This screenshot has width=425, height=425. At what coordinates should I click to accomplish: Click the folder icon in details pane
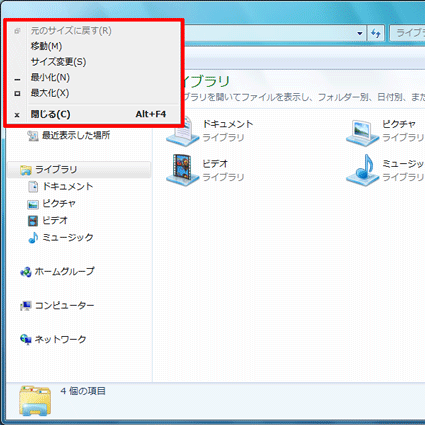tap(35, 400)
